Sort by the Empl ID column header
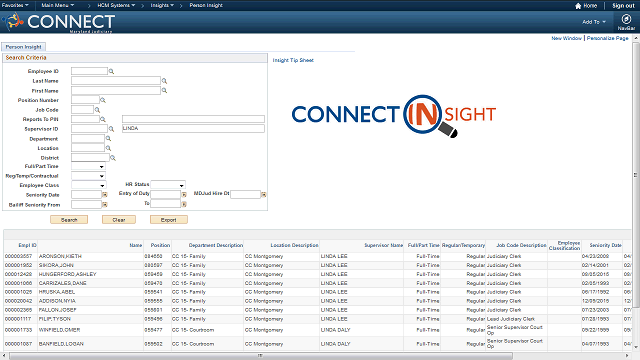Screen dimensions: 640x360 coord(27,245)
